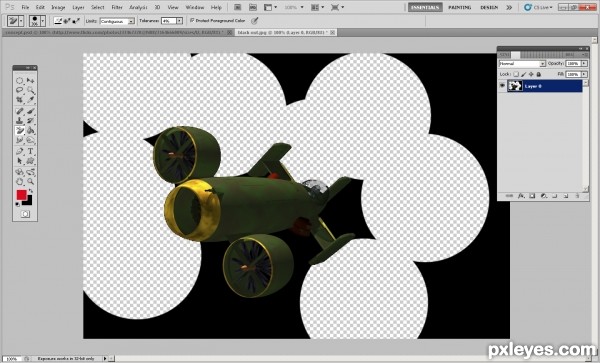Select the Type tool

pyautogui.click(x=31, y=151)
